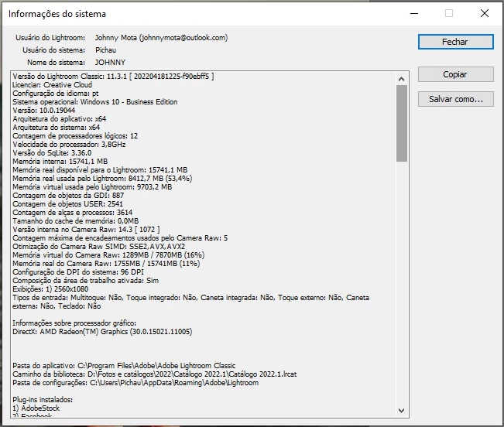Viewport: 504px width, 427px height.
Task: Click Memória real do Camera Raw line
Action: [x=106, y=264]
